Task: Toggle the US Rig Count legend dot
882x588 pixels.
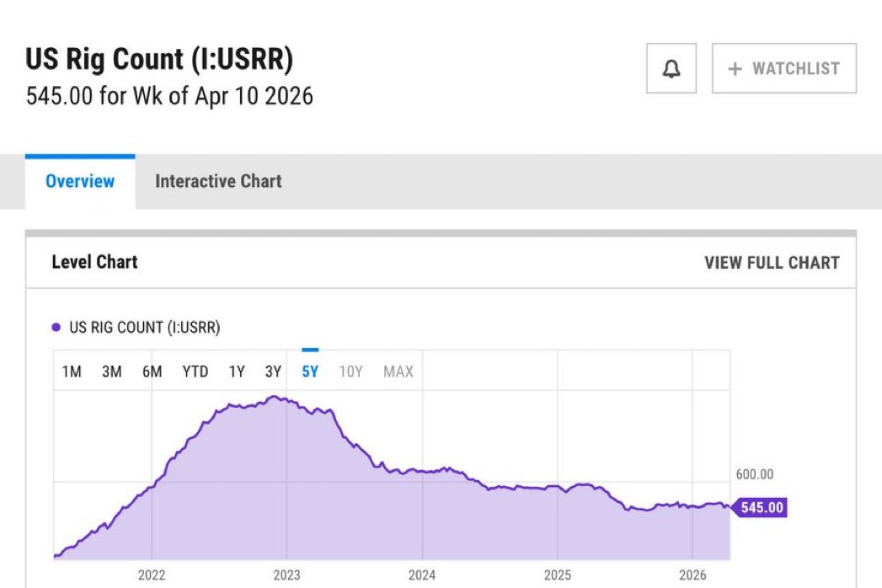Action: coord(56,327)
